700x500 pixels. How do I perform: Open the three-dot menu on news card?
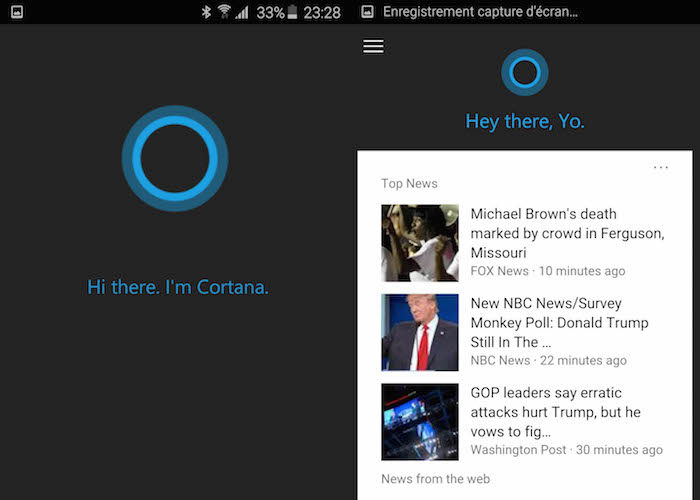[x=661, y=167]
